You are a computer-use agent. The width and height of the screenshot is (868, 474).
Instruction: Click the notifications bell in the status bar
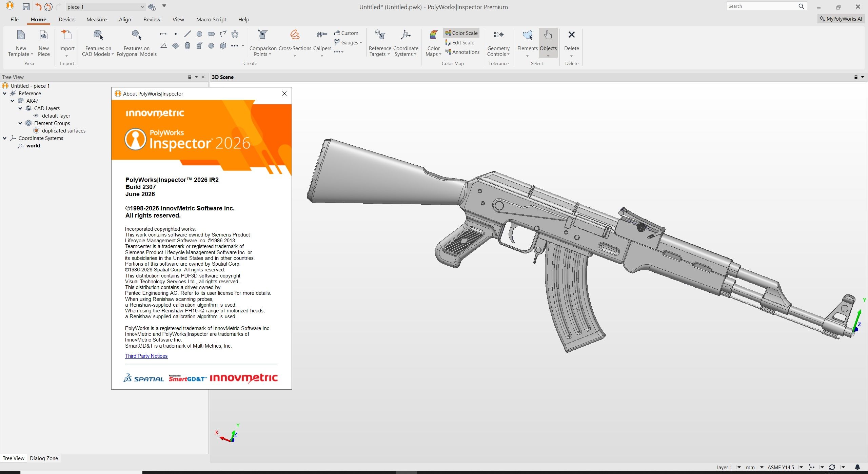pyautogui.click(x=857, y=467)
